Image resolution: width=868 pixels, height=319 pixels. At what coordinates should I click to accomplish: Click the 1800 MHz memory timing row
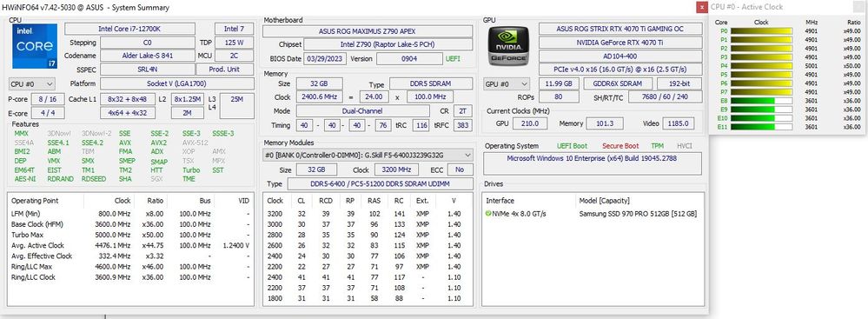tap(368, 298)
